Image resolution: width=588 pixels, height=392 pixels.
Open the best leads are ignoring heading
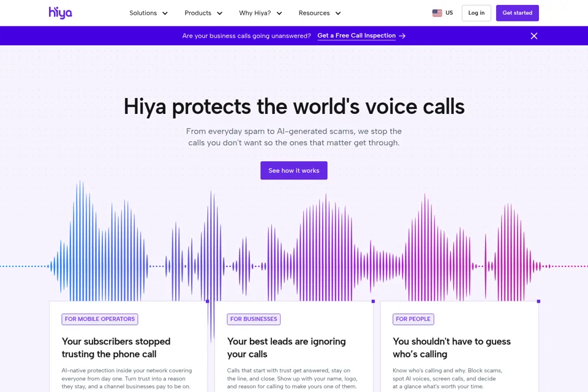pos(287,348)
